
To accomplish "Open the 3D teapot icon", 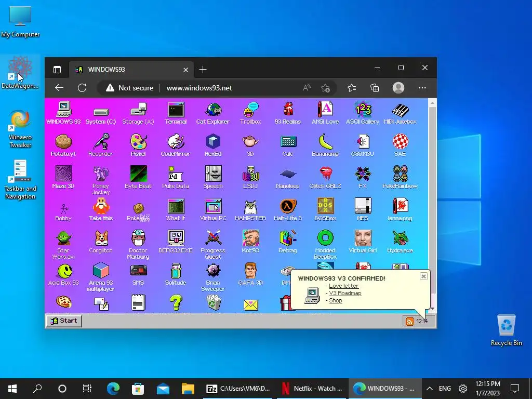I will [250, 145].
